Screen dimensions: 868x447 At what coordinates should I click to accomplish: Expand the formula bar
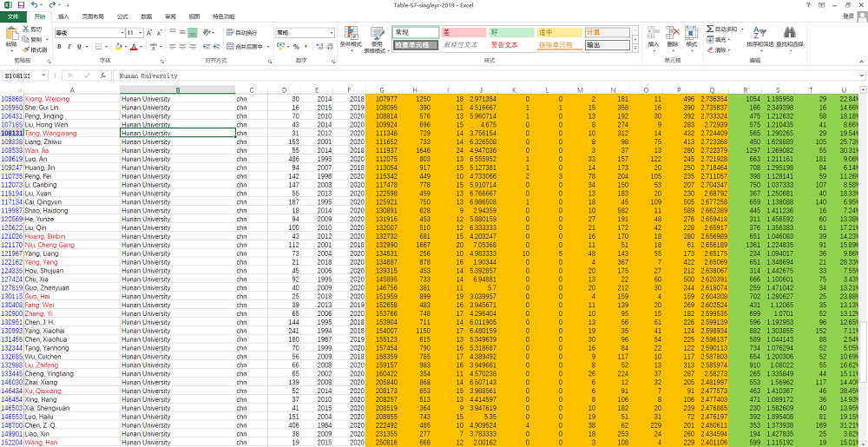[x=862, y=76]
